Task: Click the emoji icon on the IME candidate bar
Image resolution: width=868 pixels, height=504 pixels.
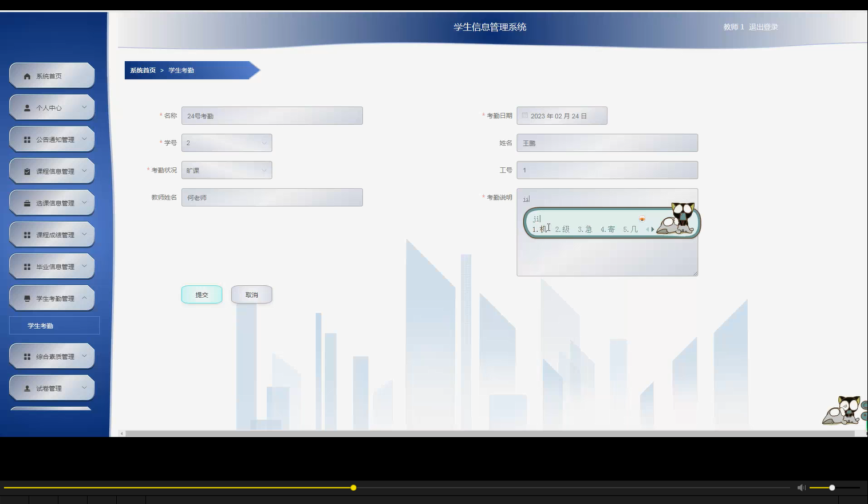Action: coord(642,218)
